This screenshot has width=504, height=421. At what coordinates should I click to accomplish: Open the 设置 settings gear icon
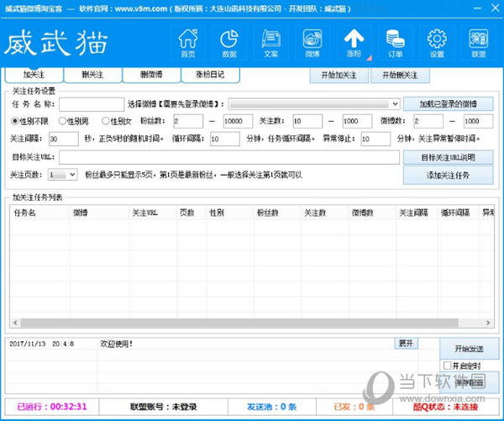click(437, 44)
